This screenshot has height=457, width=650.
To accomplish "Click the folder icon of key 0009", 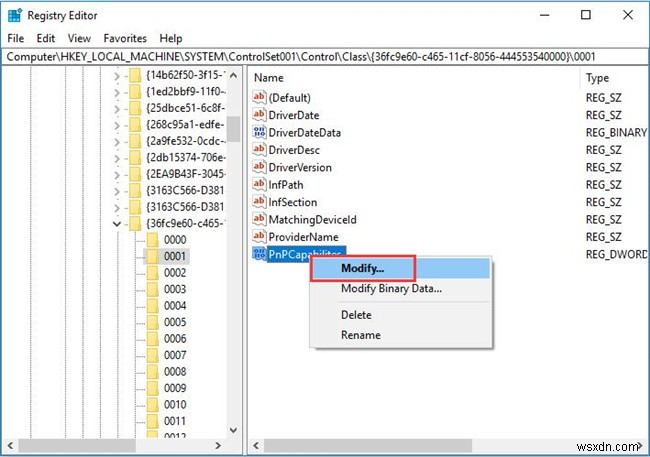I will pos(153,388).
